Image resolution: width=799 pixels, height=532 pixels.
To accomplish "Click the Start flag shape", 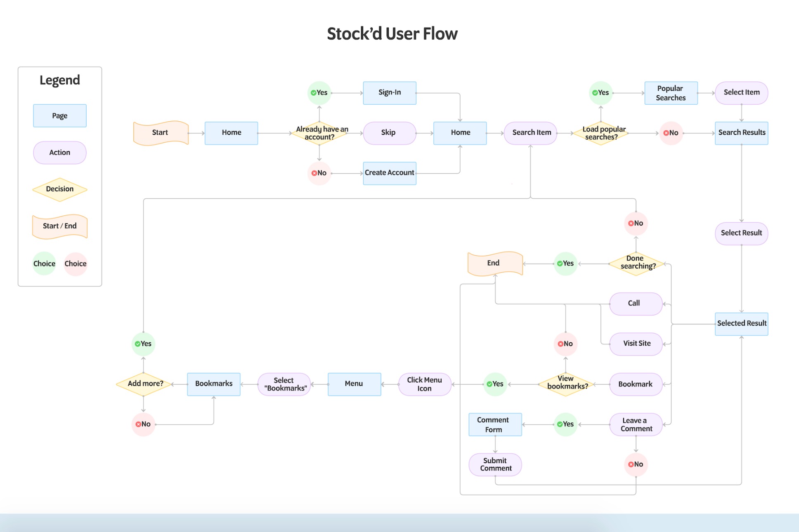I will 161,133.
